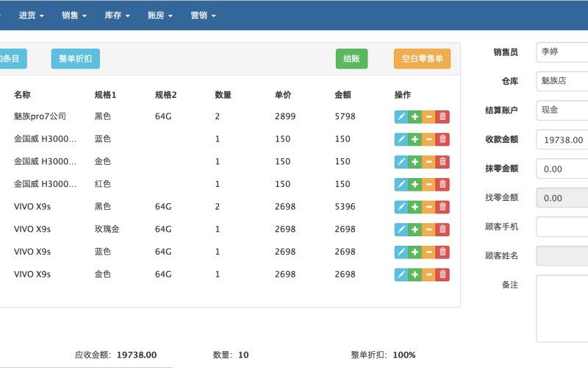
Task: Open the 结算账户 selector showing 现金
Action: point(562,110)
